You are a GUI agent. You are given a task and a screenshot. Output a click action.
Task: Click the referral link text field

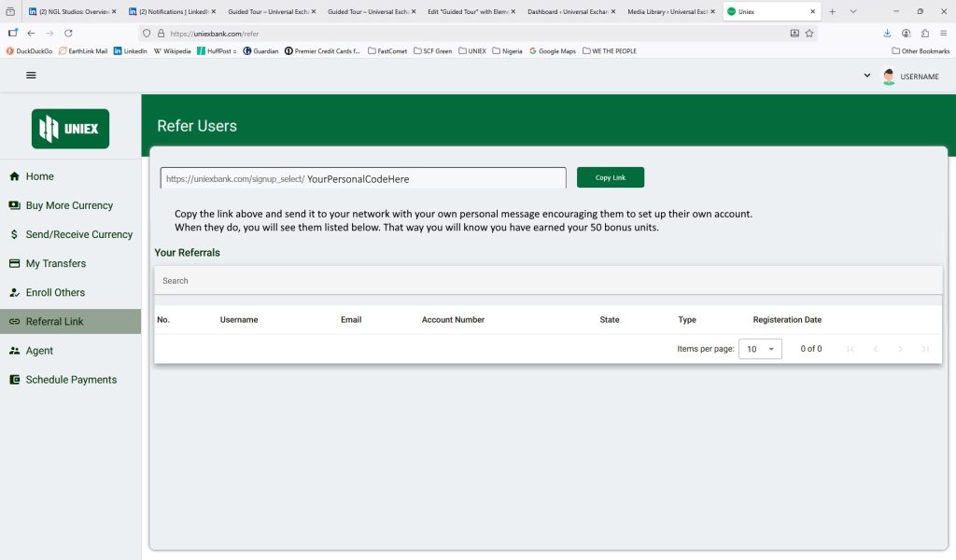363,178
